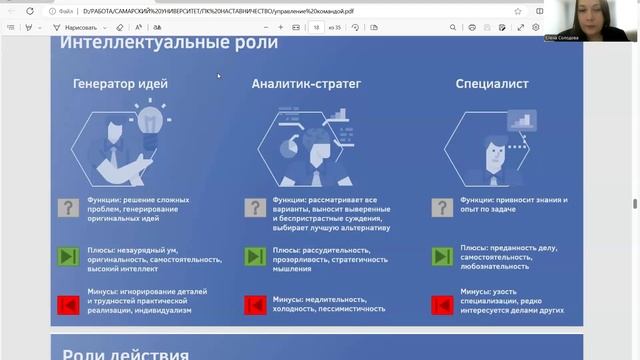Image resolution: width=640 pixels, height=360 pixels.
Task: Click the Генератор идей heading
Action: tap(120, 84)
